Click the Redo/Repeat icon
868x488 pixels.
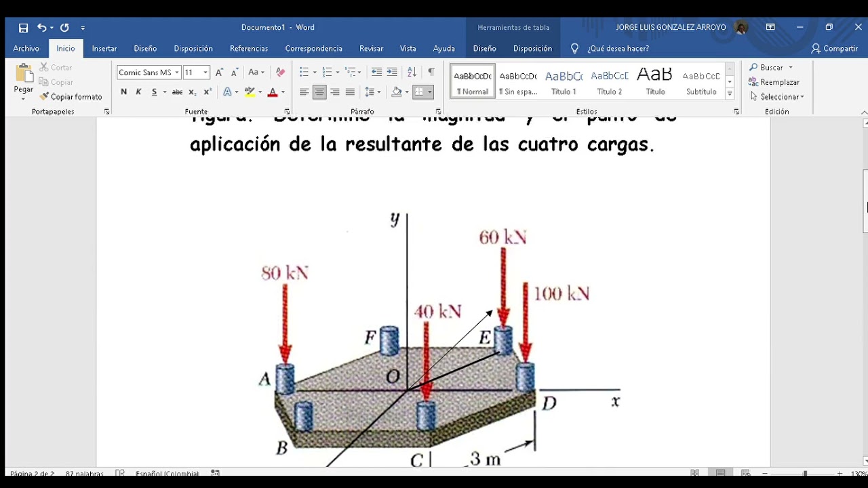click(x=64, y=28)
